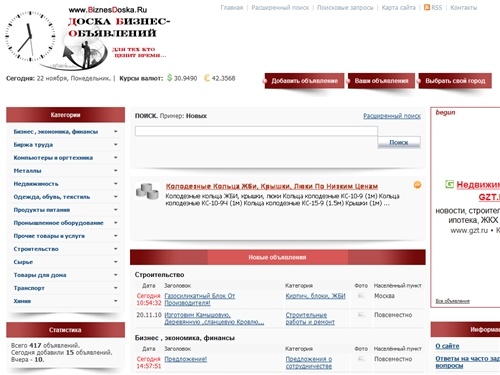This screenshot has height=375, width=500.
Task: Click the green icon beside Недвижимость ad
Action: point(449,184)
